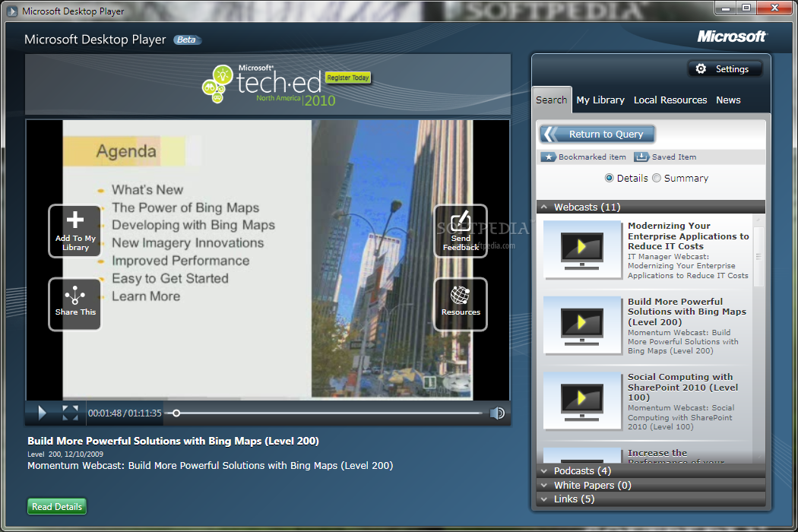Expand the Links (5) section

(651, 499)
